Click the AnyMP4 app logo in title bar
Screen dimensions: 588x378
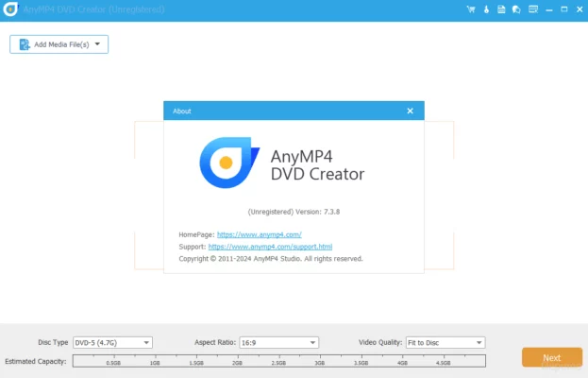point(10,9)
